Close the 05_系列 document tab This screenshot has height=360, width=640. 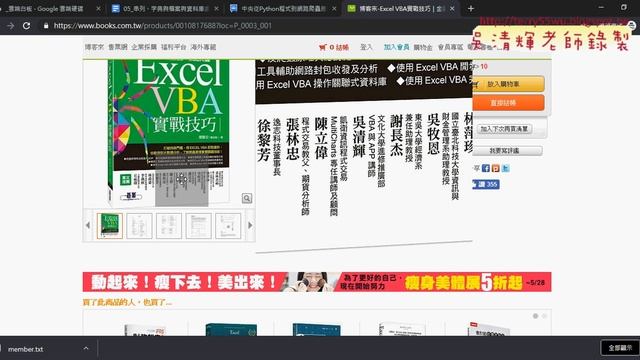(216, 8)
